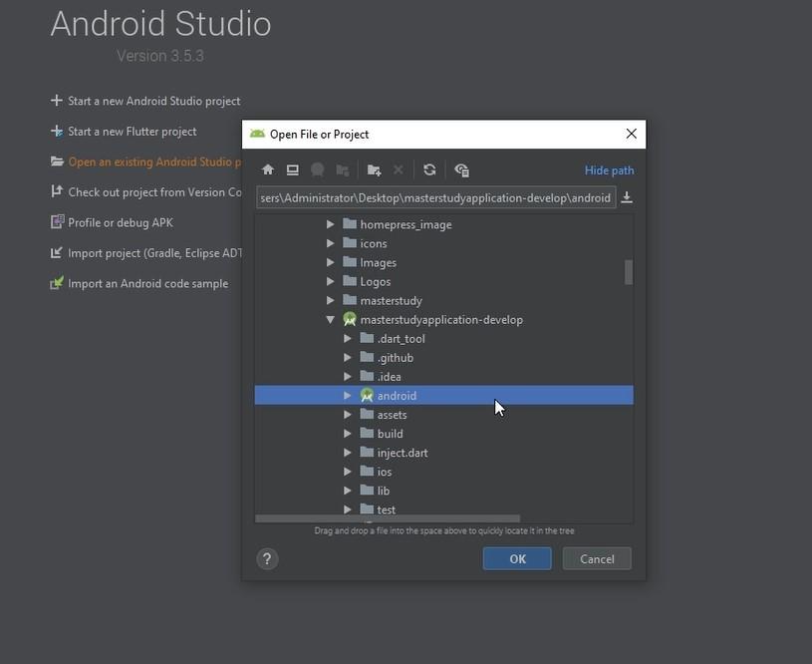
Task: Collapse the masterstudyapplication-develop folder
Action: (330, 320)
